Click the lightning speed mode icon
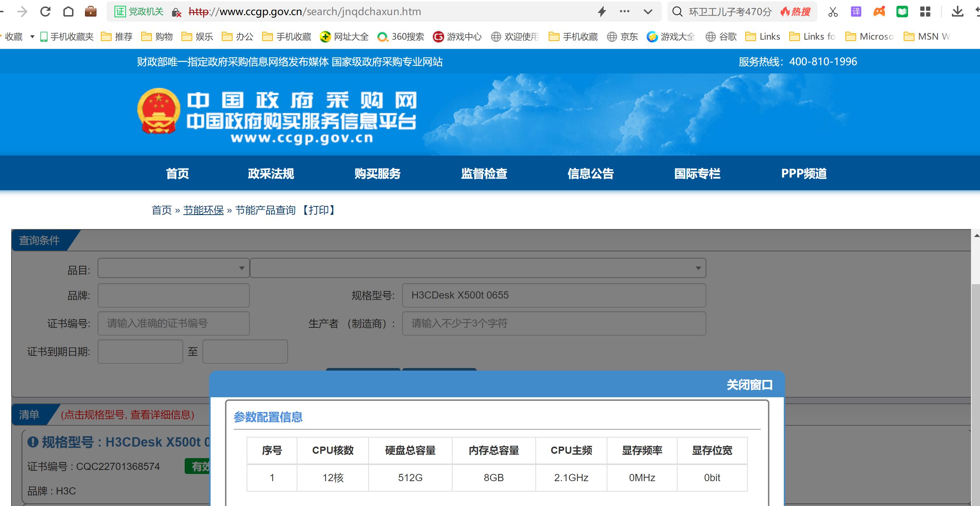 coord(602,12)
